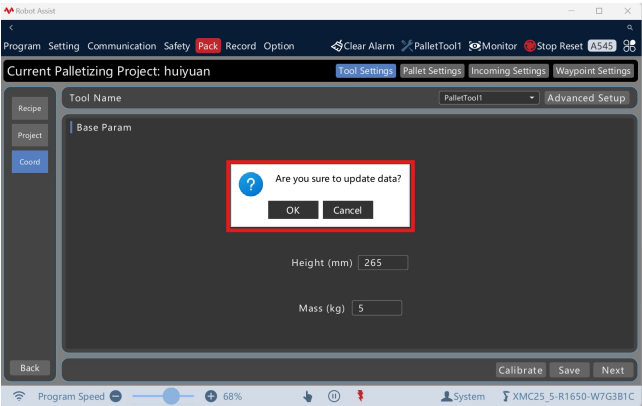Click the Height (mm) input field
This screenshot has width=642, height=406.
click(x=383, y=262)
